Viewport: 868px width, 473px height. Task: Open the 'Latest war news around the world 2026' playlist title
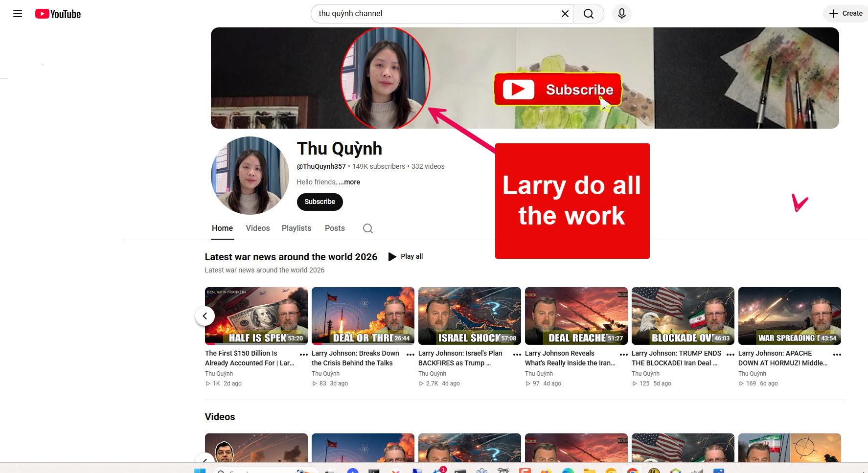coord(291,257)
